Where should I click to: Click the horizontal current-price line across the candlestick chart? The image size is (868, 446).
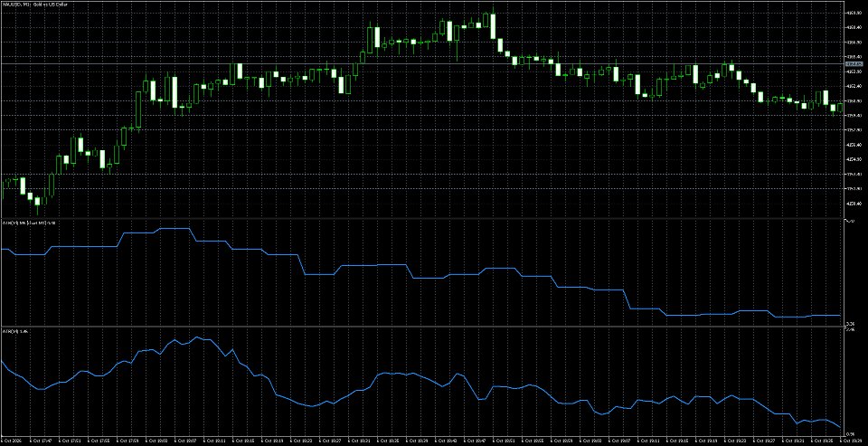coord(420,64)
